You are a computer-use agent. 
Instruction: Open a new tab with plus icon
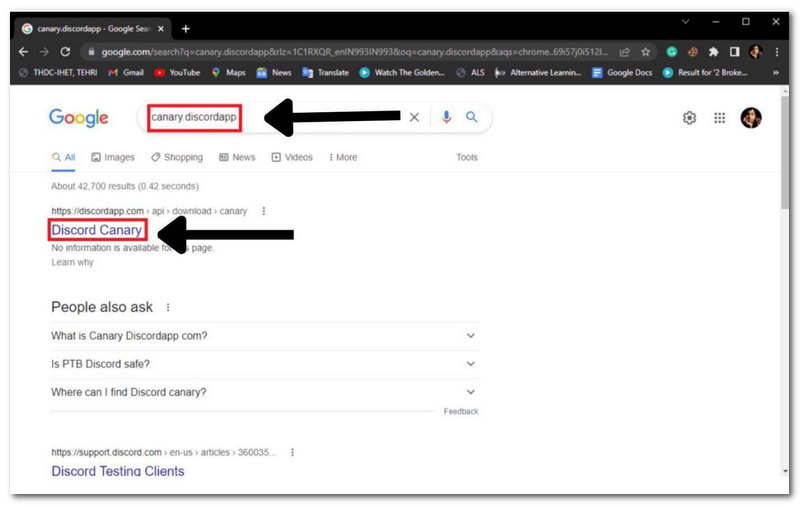coord(186,29)
